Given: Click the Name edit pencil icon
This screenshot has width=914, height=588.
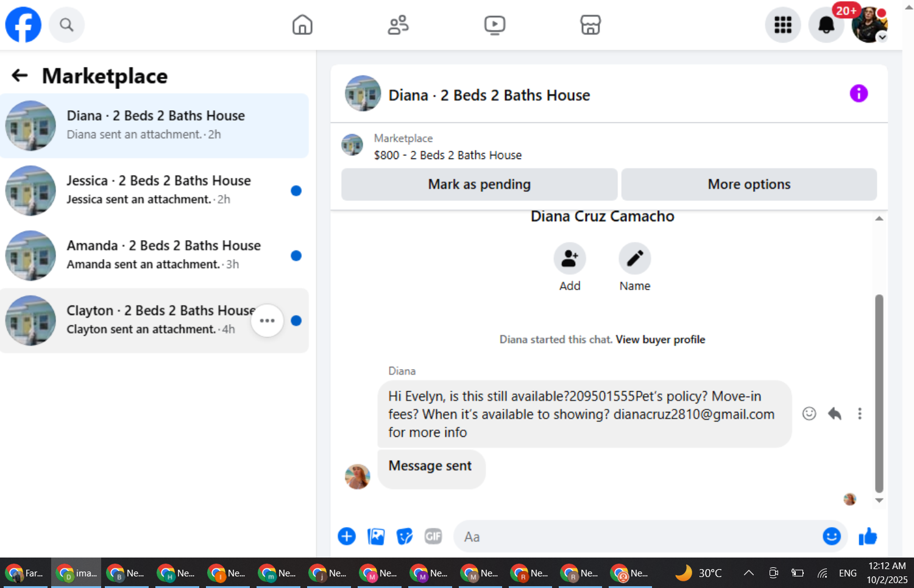Looking at the screenshot, I should click(x=635, y=259).
